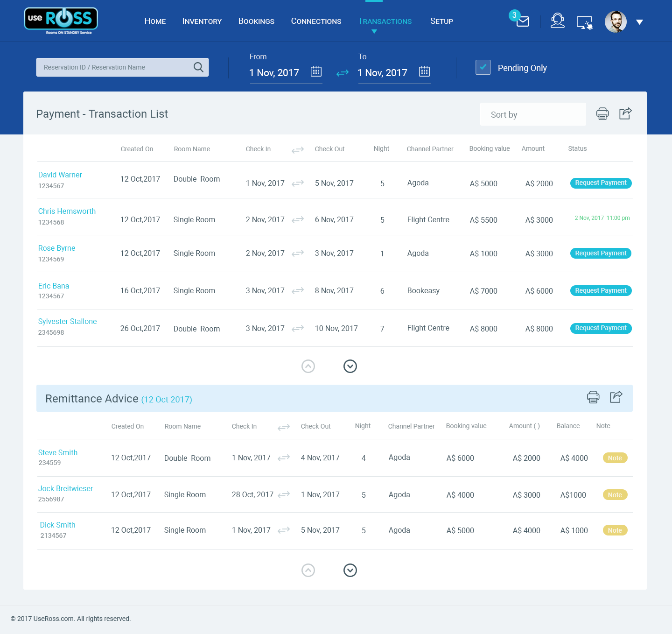The image size is (672, 634).
Task: Click the remittance list page-up chevron
Action: coord(308,571)
